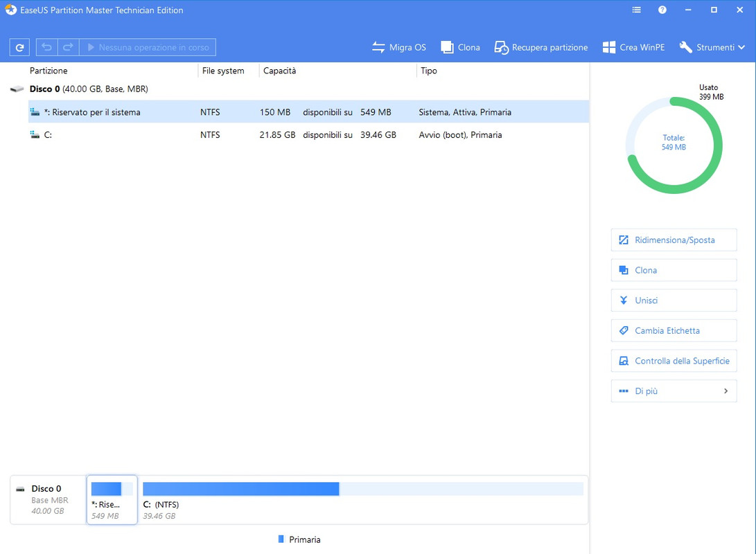Click the Ridimensiona/Sposta button
756x554 pixels.
(x=674, y=240)
